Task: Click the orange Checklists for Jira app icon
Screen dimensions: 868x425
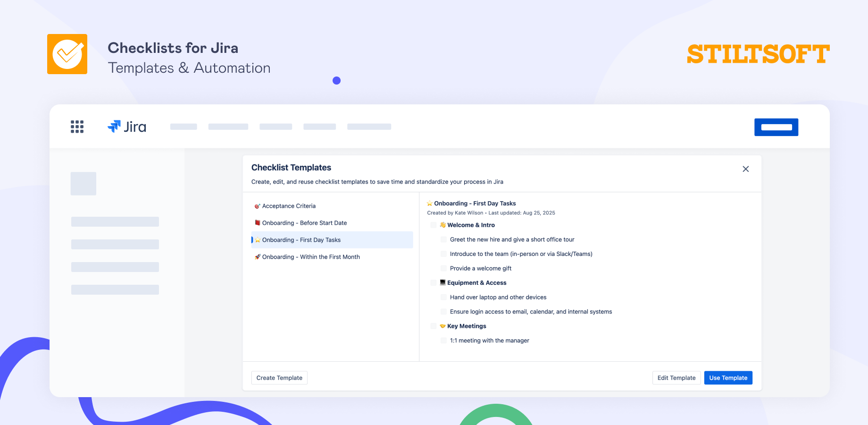Action: pos(67,54)
